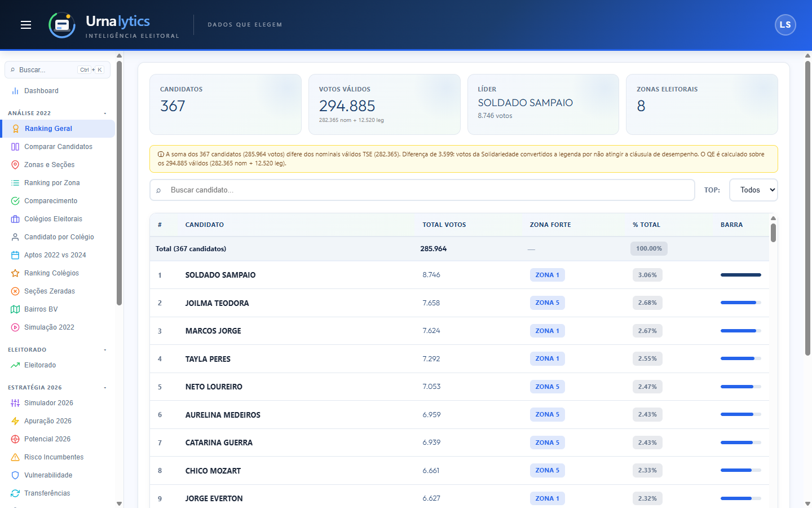Viewport: 812px width, 508px height.
Task: Click the 7.624 votes for MARCOS JORGE
Action: [x=431, y=331]
